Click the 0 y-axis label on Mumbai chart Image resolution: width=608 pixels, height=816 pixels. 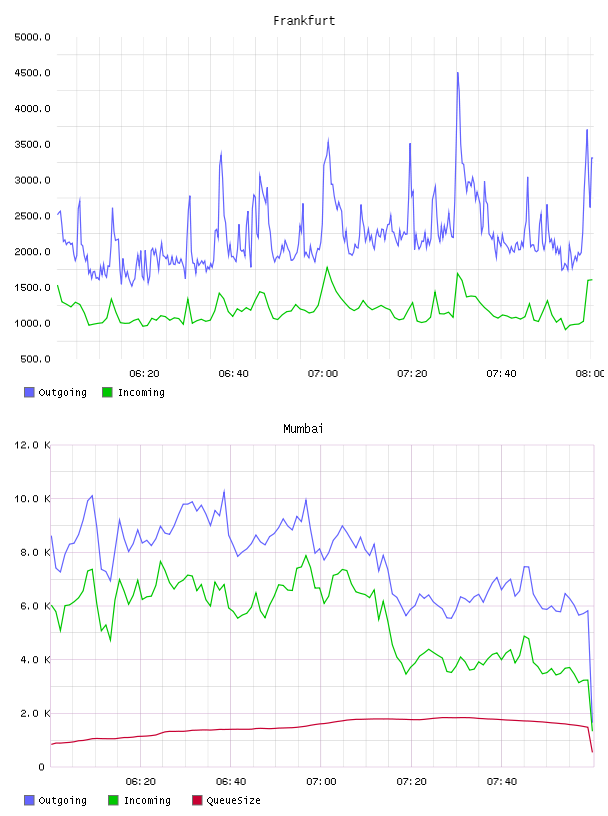coord(41,767)
